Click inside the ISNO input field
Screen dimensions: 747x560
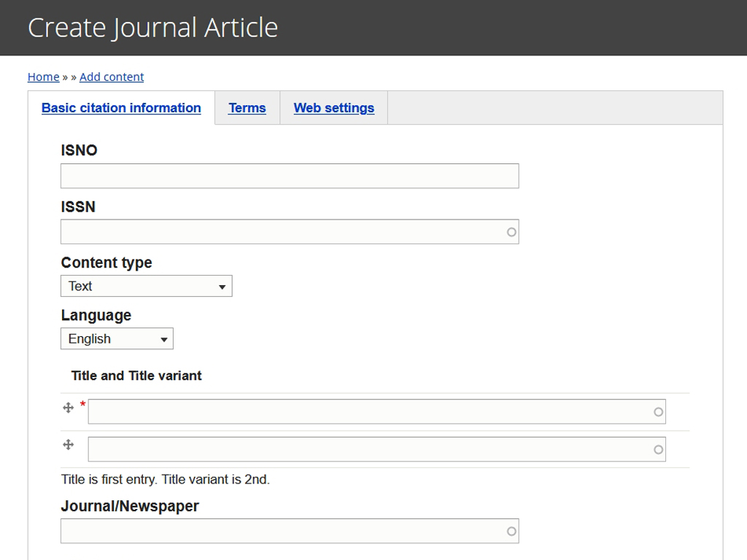[289, 176]
